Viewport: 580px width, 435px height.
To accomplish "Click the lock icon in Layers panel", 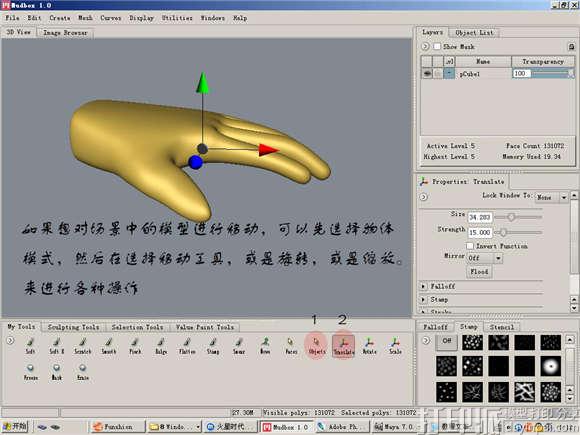I will pyautogui.click(x=571, y=47).
